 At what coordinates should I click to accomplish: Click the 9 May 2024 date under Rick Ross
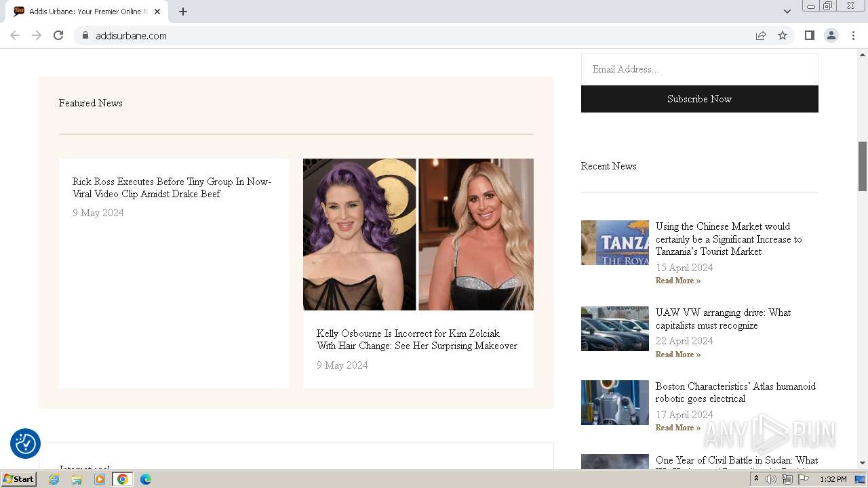[98, 213]
